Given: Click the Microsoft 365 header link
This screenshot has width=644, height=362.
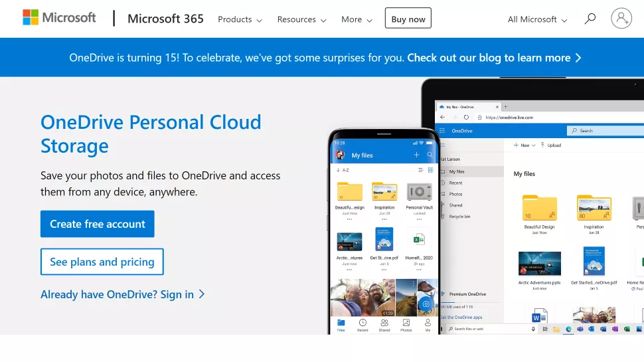Looking at the screenshot, I should pos(165,19).
